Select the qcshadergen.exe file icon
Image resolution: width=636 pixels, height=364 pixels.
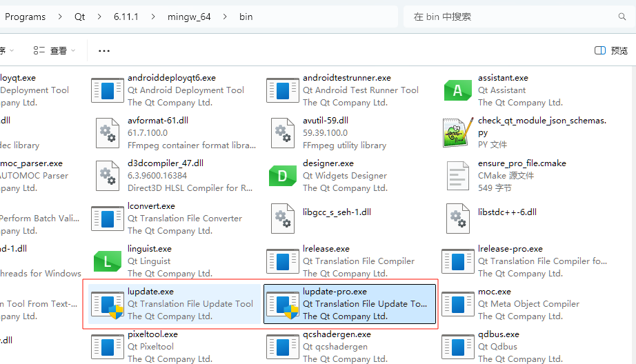tap(283, 347)
